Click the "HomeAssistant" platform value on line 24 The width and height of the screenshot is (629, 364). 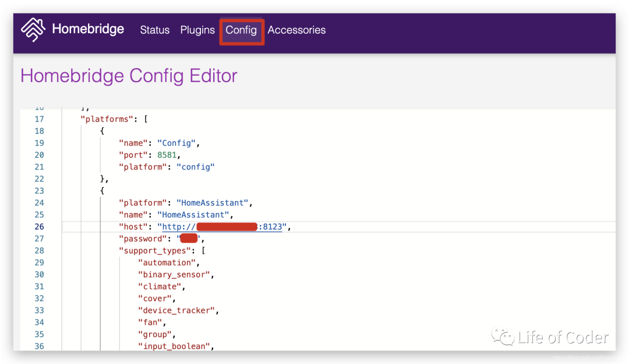pos(212,203)
